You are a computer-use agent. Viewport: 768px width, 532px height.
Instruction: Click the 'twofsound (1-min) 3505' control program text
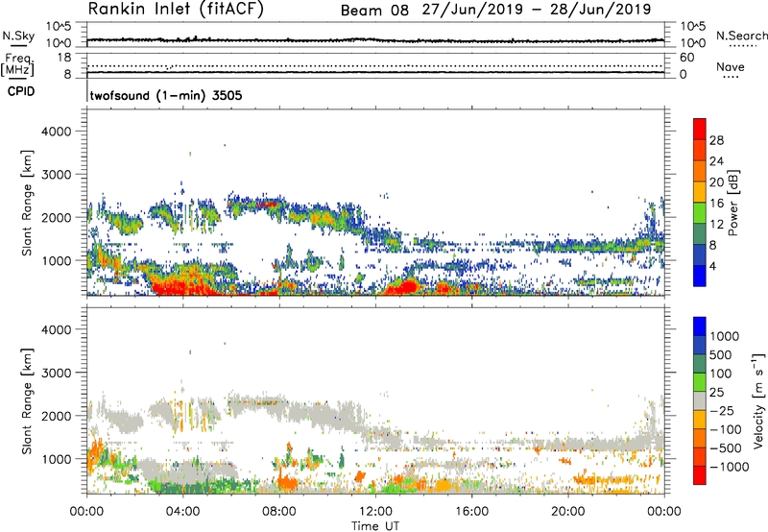tap(166, 95)
